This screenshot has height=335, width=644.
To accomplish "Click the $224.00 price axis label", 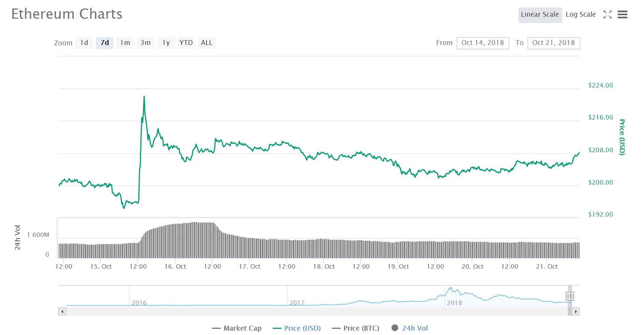I will [x=600, y=85].
